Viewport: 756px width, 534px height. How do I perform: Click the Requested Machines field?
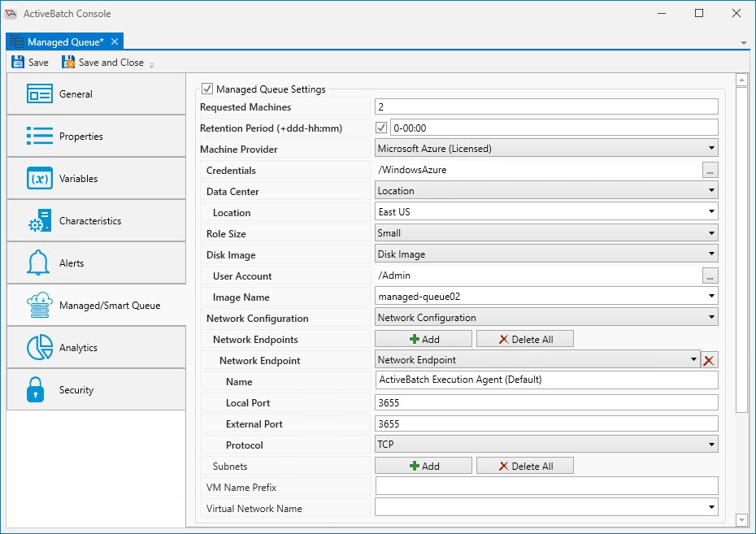coord(546,106)
